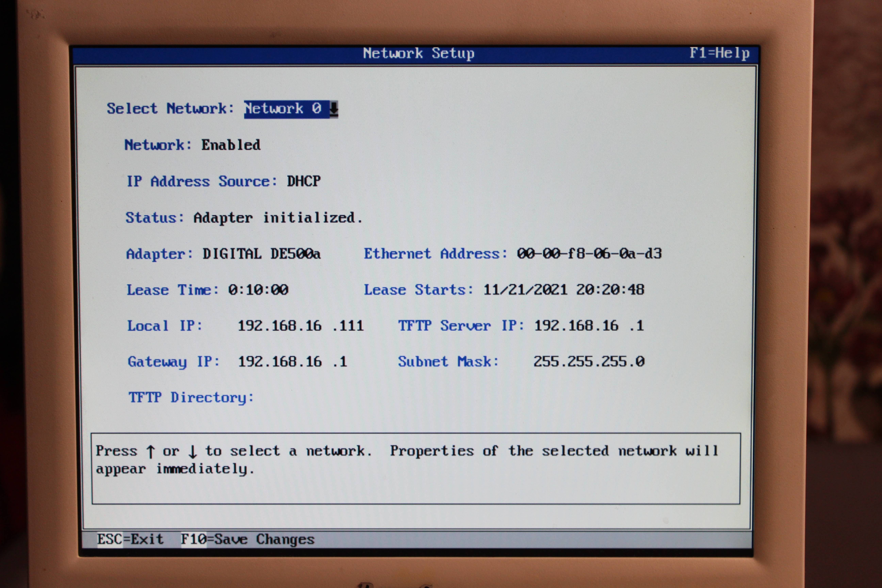Click the Gateway IP address field
Screen dimensions: 882x588
pyautogui.click(x=292, y=362)
